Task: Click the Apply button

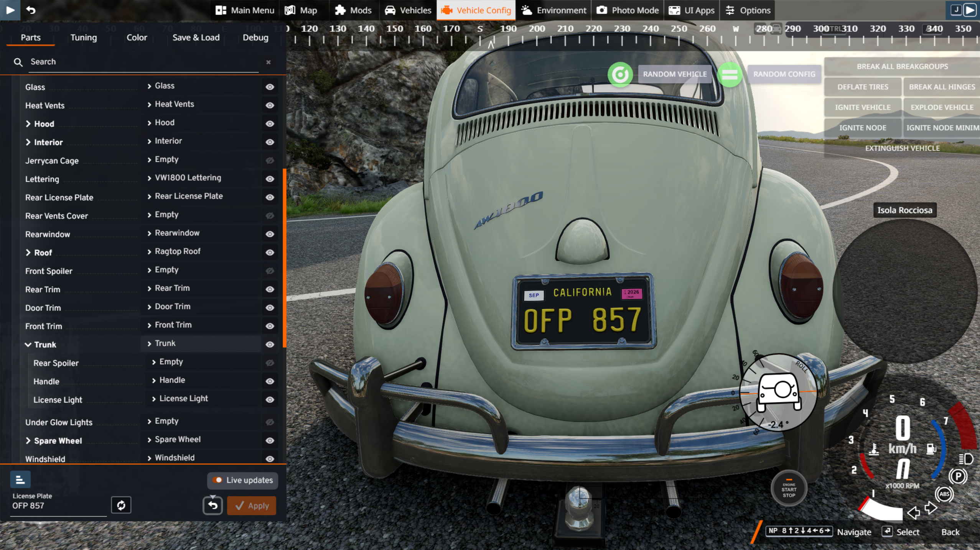Action: tap(252, 506)
